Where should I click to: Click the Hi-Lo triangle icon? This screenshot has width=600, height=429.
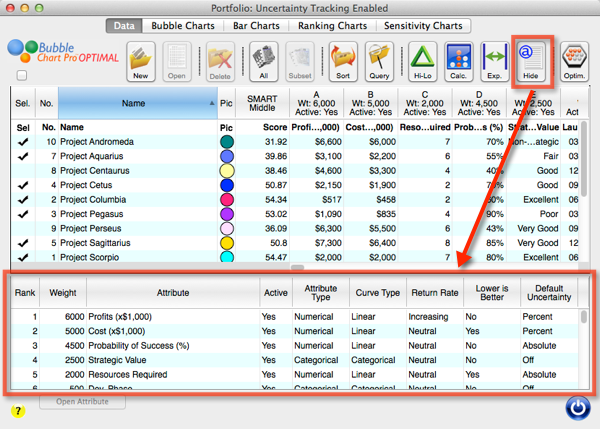click(422, 61)
